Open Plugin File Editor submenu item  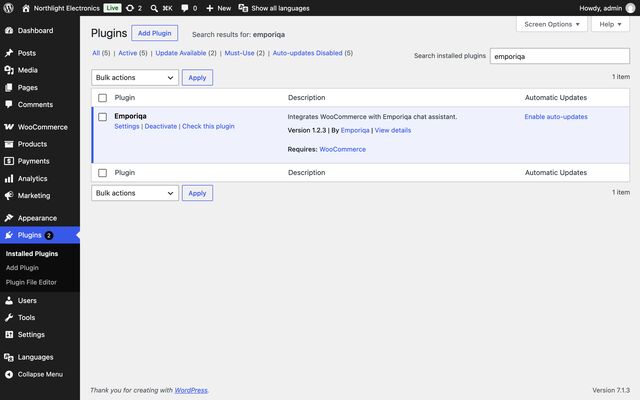[31, 282]
